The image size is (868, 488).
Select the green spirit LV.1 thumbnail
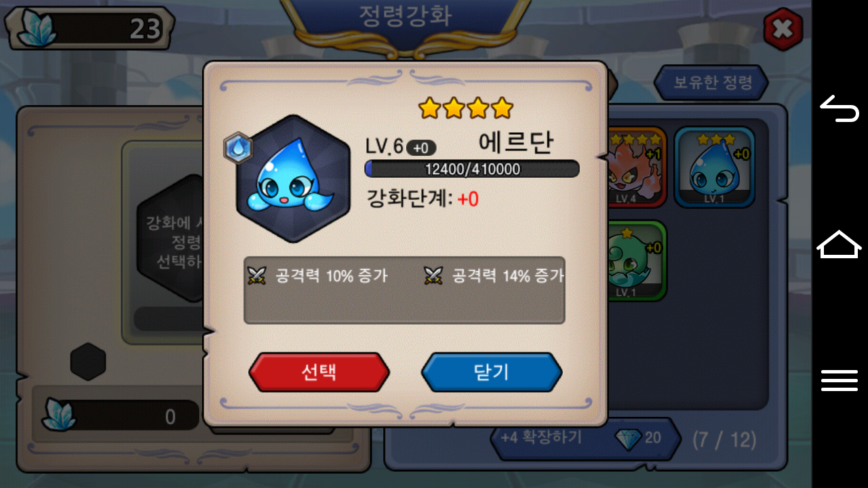637,261
